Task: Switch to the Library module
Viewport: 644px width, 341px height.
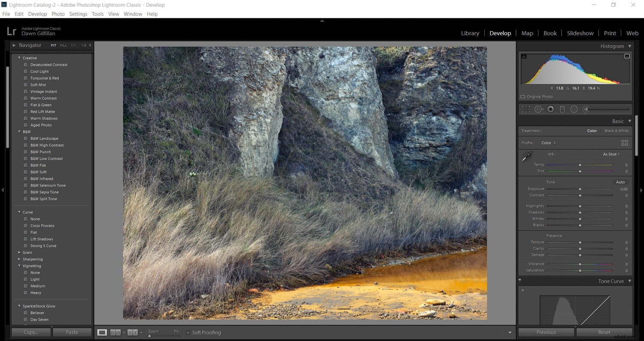Action: pos(470,33)
